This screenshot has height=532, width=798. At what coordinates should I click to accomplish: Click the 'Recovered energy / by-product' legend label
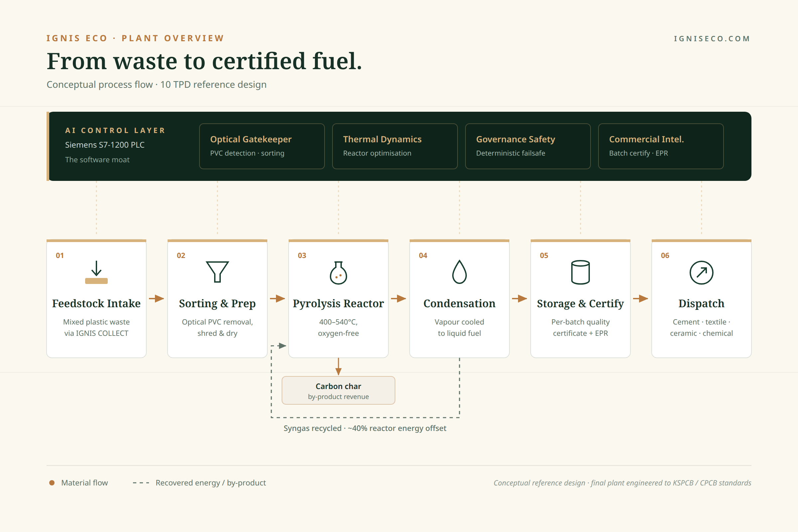211,483
